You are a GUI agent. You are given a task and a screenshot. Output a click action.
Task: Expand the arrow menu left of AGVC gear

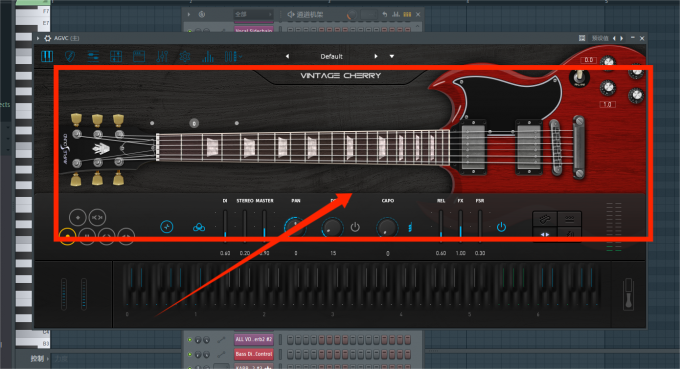point(38,38)
